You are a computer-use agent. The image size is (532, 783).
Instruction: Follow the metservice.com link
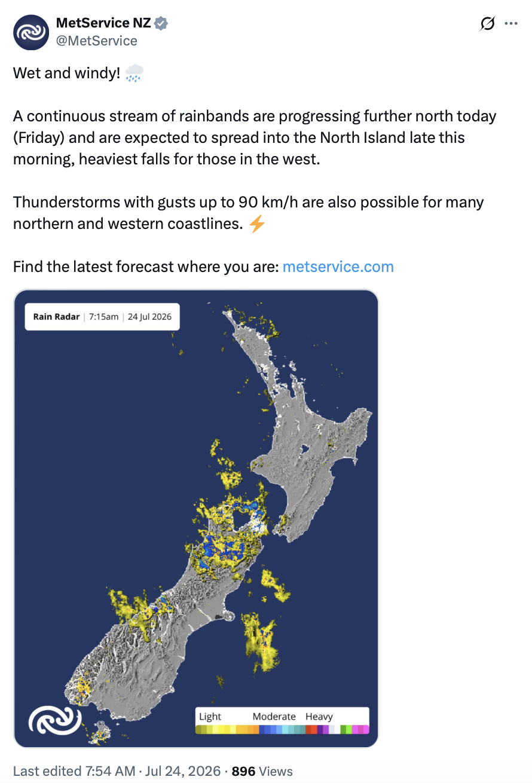coord(338,267)
